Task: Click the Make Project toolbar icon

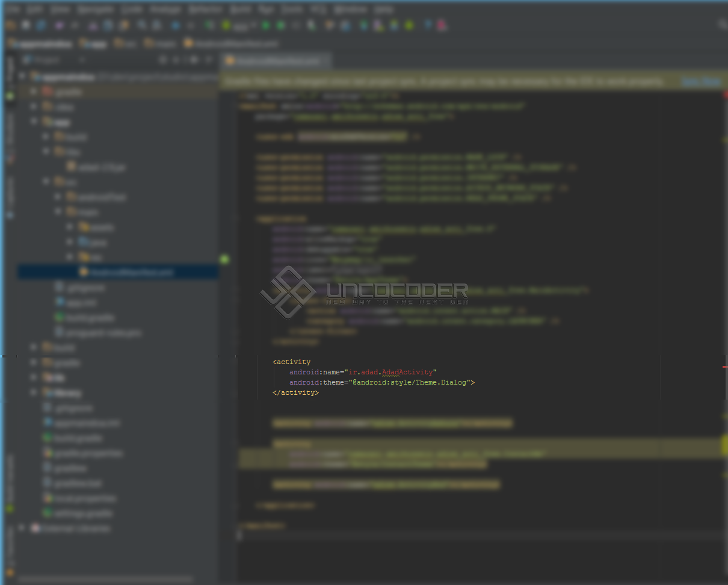Action: (x=209, y=25)
